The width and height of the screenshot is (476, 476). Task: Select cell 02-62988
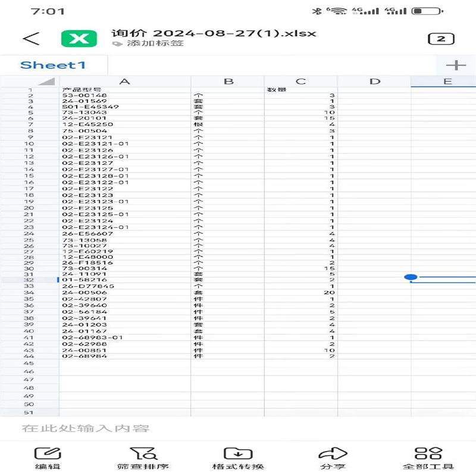[x=125, y=344]
